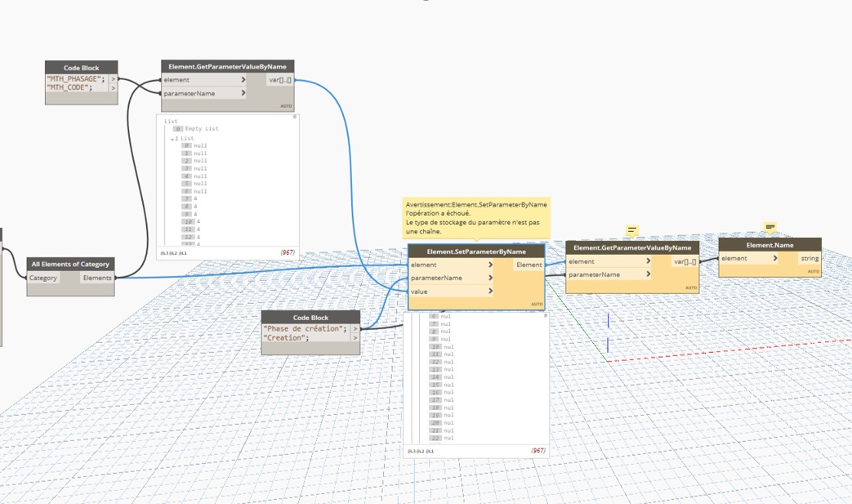
Task: Collapse the nested "2 List" tree arrow
Action: [172, 139]
